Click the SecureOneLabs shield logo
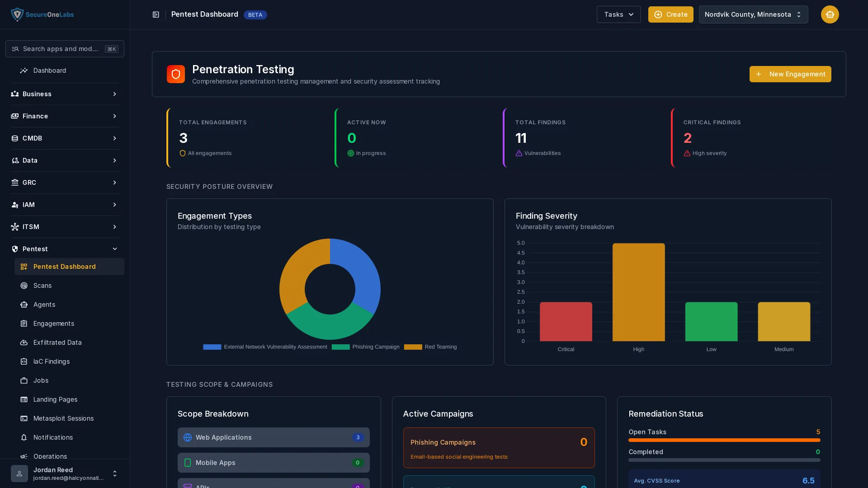Image resolution: width=868 pixels, height=488 pixels. coord(17,14)
